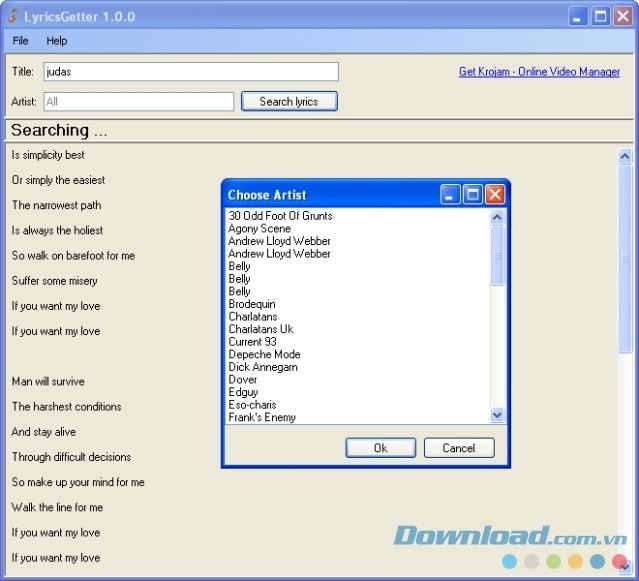Image resolution: width=639 pixels, height=581 pixels.
Task: Select Depeche Mode in artist list
Action: coord(264,354)
